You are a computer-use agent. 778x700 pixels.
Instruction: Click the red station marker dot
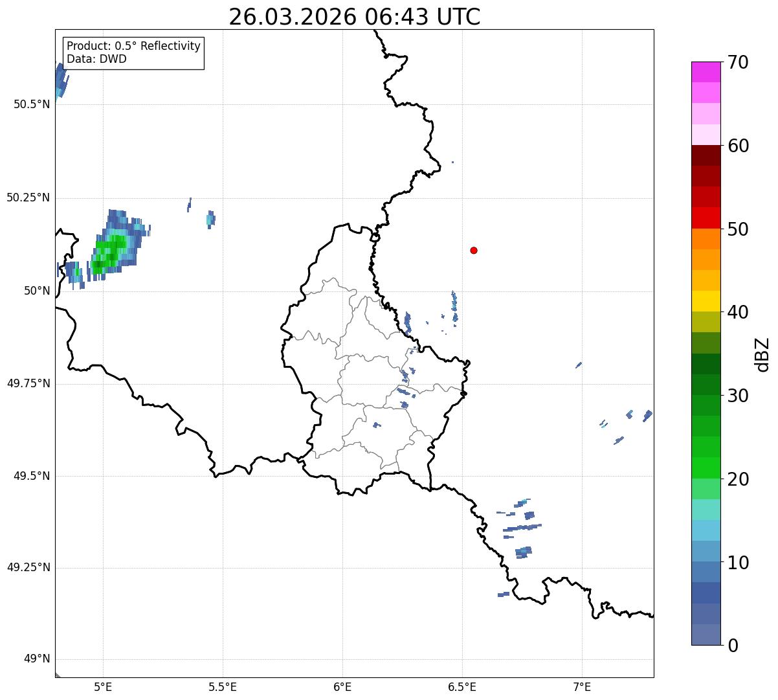click(x=474, y=250)
